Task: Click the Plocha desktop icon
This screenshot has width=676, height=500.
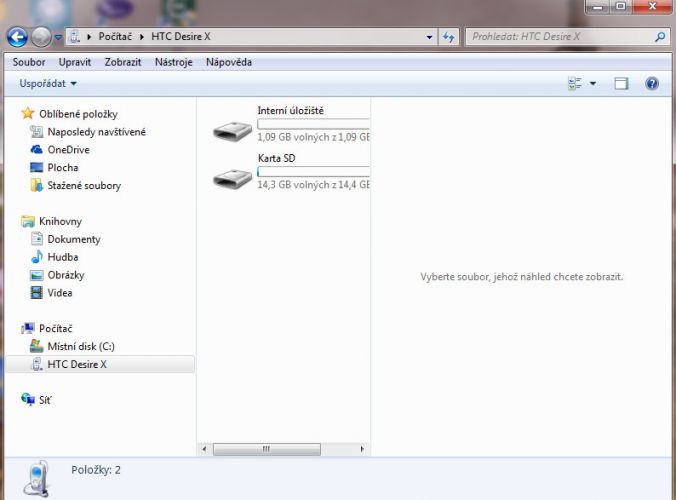Action: 37,168
